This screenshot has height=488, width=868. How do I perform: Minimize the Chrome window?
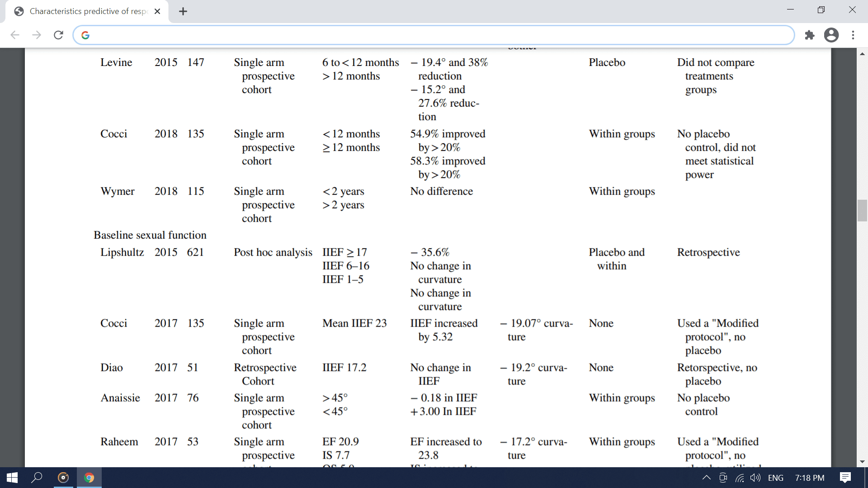790,10
